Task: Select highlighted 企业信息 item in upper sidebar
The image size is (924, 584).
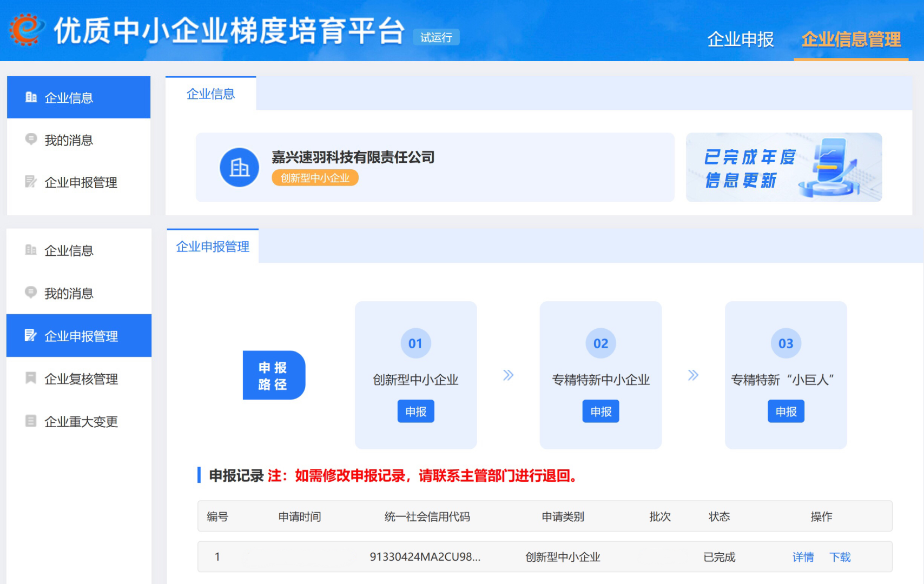Action: click(x=78, y=97)
